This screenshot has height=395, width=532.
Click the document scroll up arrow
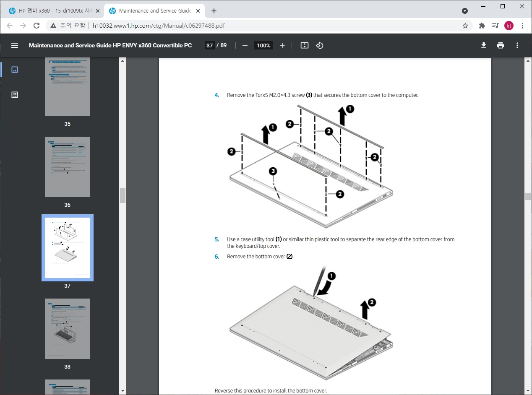[528, 61]
